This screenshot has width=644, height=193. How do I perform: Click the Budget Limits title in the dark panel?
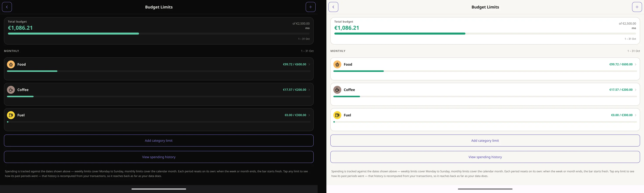pos(159,7)
